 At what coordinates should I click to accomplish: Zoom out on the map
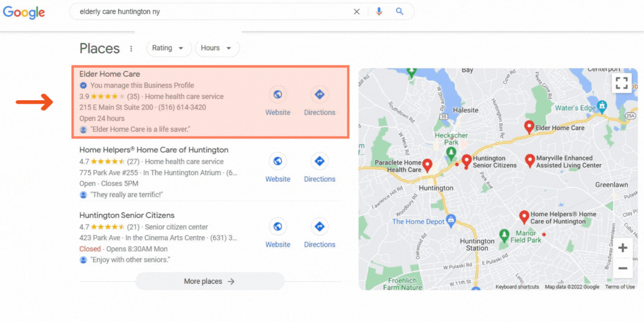(623, 268)
